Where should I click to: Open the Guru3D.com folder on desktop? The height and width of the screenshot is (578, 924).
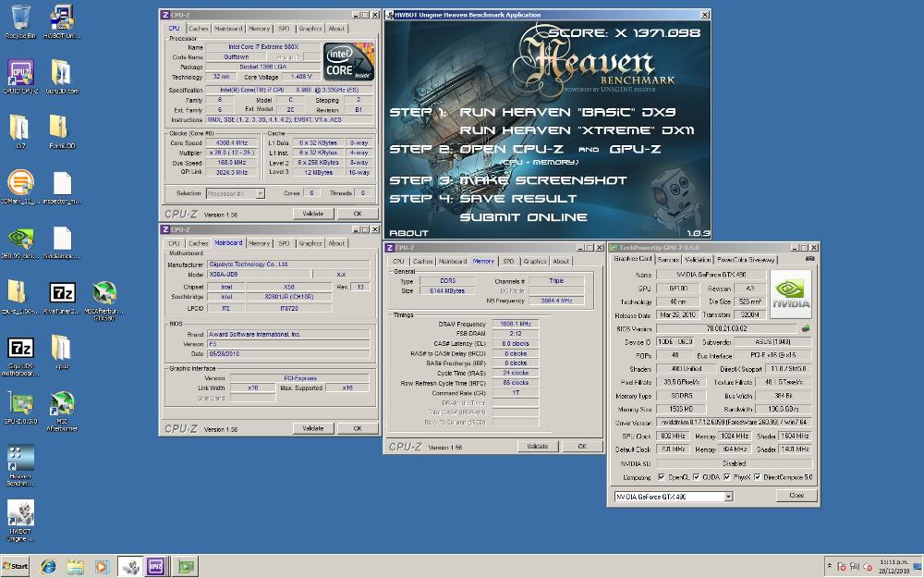tap(61, 77)
